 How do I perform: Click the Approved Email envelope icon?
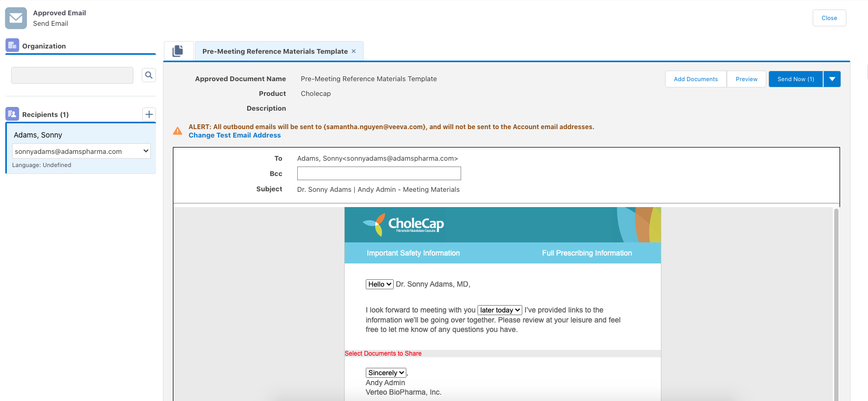pyautogui.click(x=16, y=18)
